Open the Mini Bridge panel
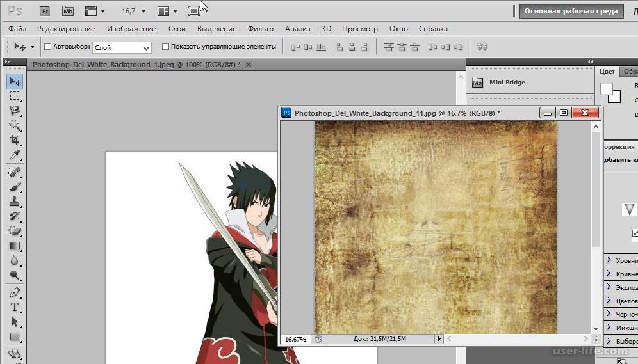The height and width of the screenshot is (364, 638). click(x=498, y=83)
